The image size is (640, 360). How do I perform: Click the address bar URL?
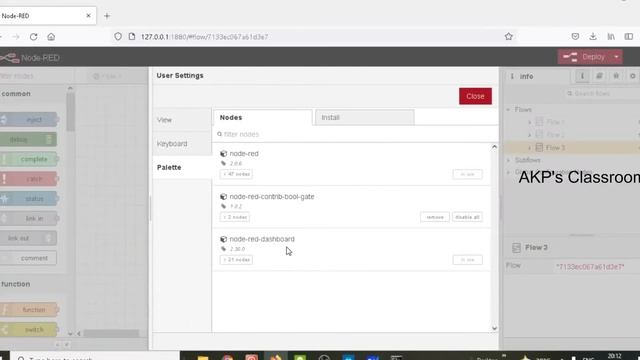tap(204, 37)
